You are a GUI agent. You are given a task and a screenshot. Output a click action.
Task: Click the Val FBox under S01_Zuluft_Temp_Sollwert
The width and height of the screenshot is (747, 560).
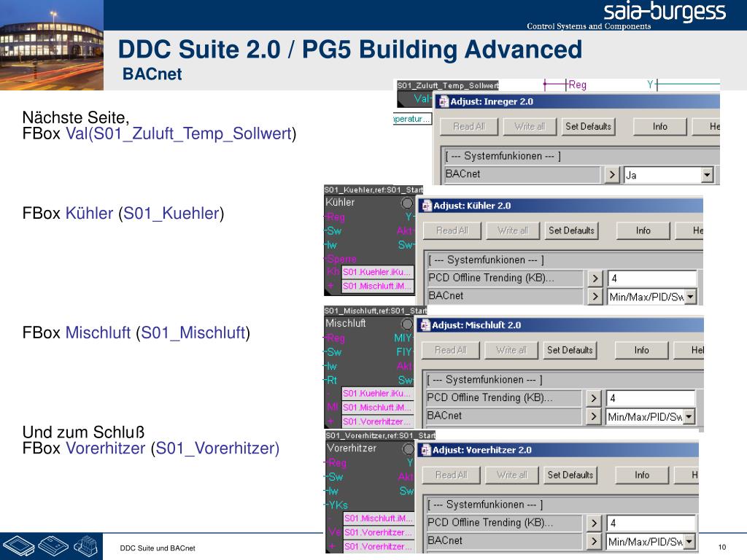tap(414, 99)
